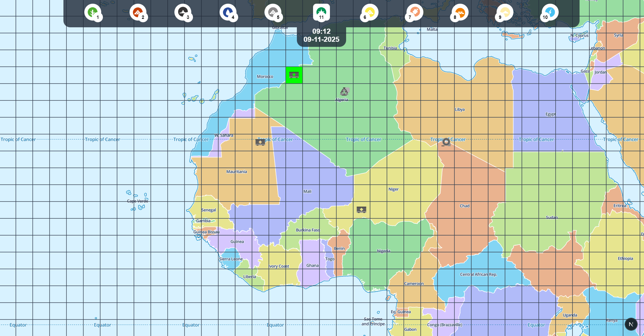Click the Niger country label

point(394,189)
